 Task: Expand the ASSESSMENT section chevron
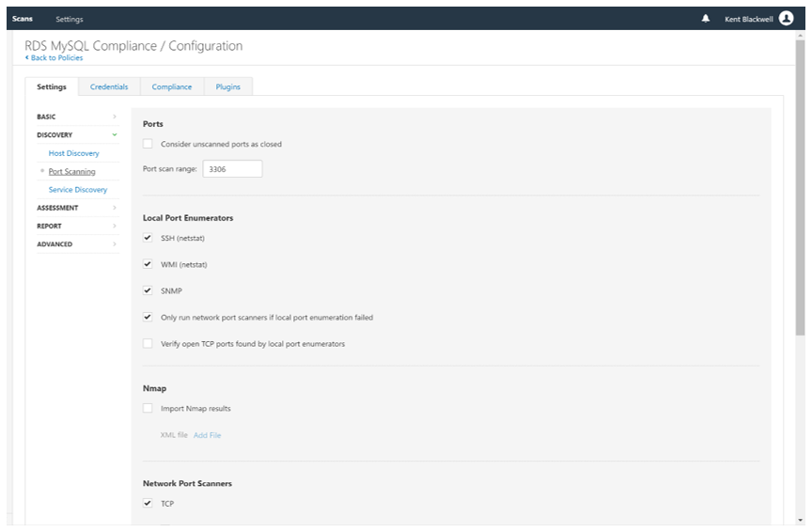coord(115,208)
